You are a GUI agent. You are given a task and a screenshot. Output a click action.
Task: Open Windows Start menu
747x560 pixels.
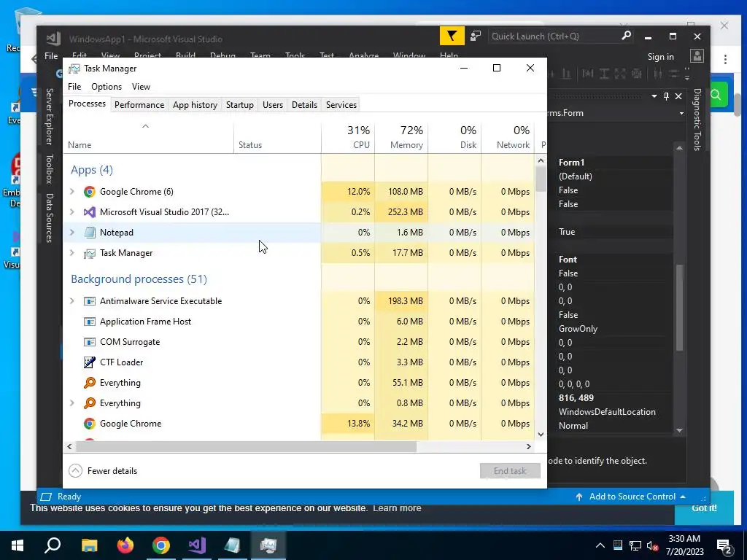point(18,545)
